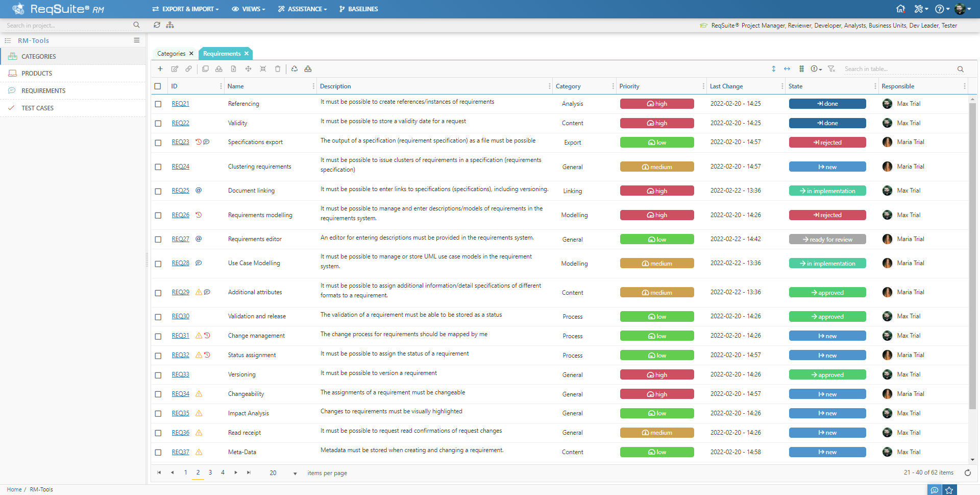This screenshot has height=495, width=980.
Task: Click the Home icon in the top bar
Action: 901,9
